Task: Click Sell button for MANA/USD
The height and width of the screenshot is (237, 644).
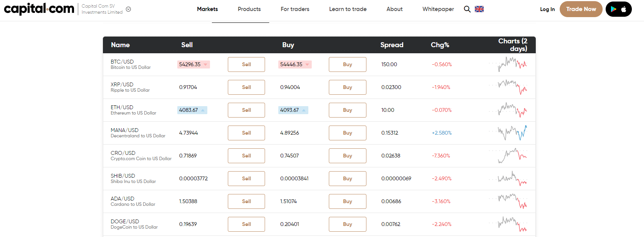Action: 246,133
